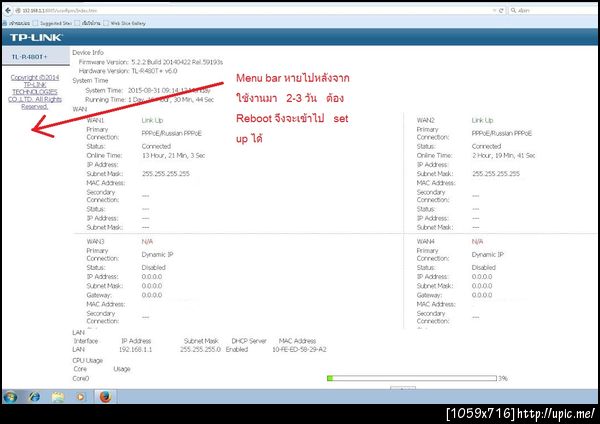This screenshot has height=424, width=600.
Task: Click the TP-LINK logo in header
Action: (36, 38)
